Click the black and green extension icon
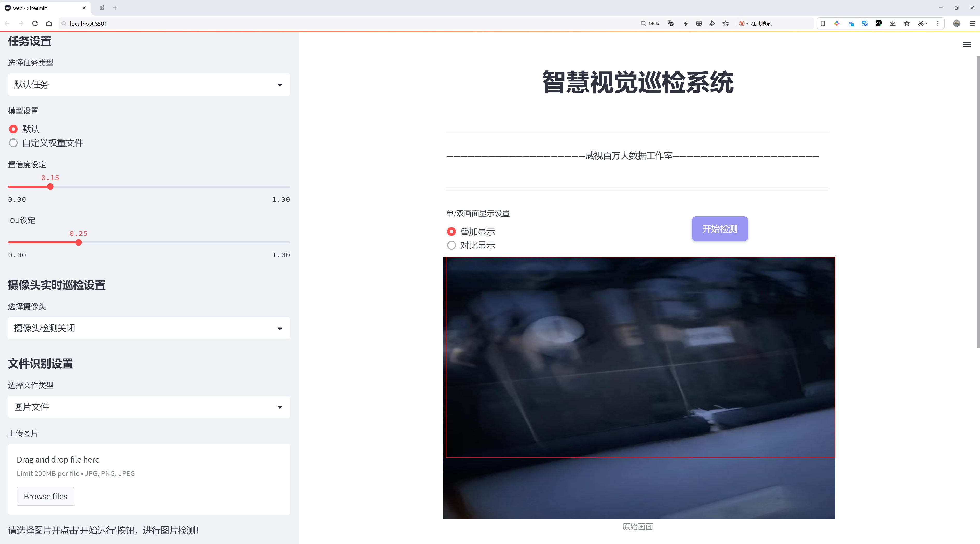 pyautogui.click(x=879, y=23)
